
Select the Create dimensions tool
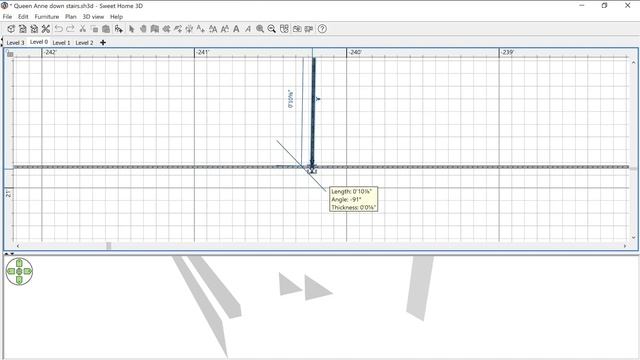click(189, 29)
